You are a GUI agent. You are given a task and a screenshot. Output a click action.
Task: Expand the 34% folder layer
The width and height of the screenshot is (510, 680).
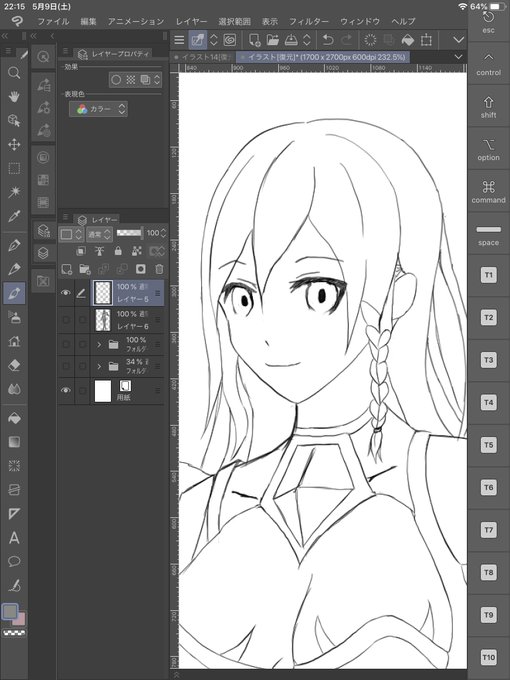click(99, 366)
